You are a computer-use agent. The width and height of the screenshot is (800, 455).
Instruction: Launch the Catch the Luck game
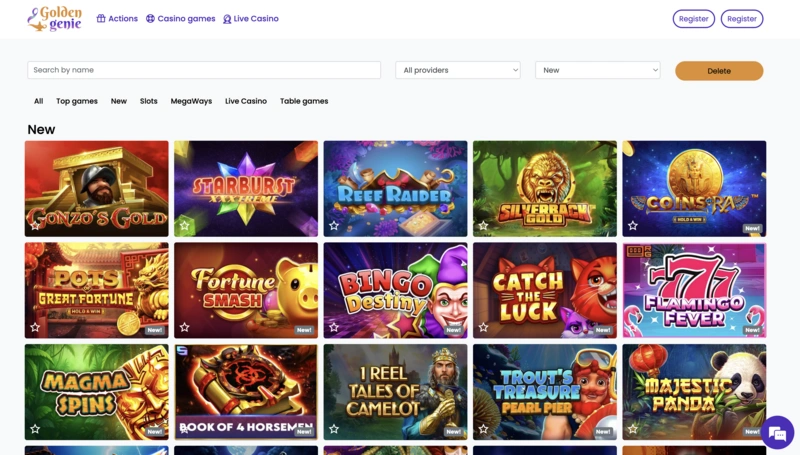click(545, 290)
